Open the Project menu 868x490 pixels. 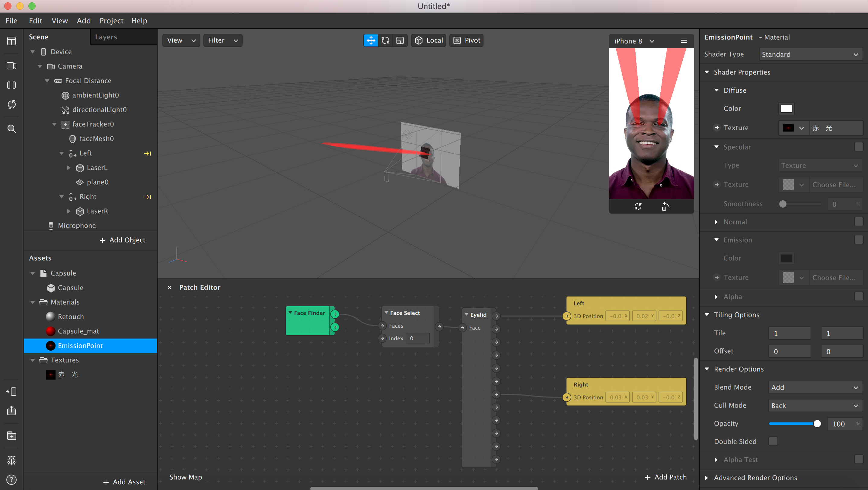click(x=112, y=21)
